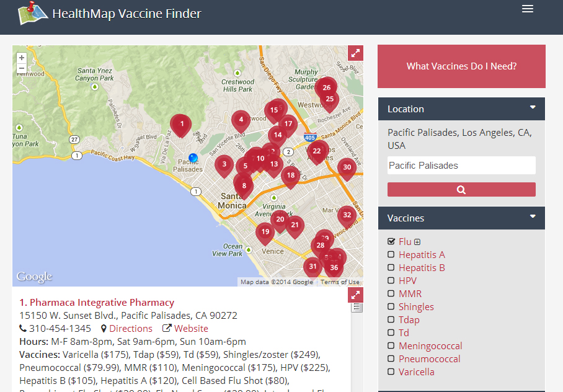Viewport: 563px width, 392px height.
Task: Click What Vaccines Do I Need button
Action: 461,66
